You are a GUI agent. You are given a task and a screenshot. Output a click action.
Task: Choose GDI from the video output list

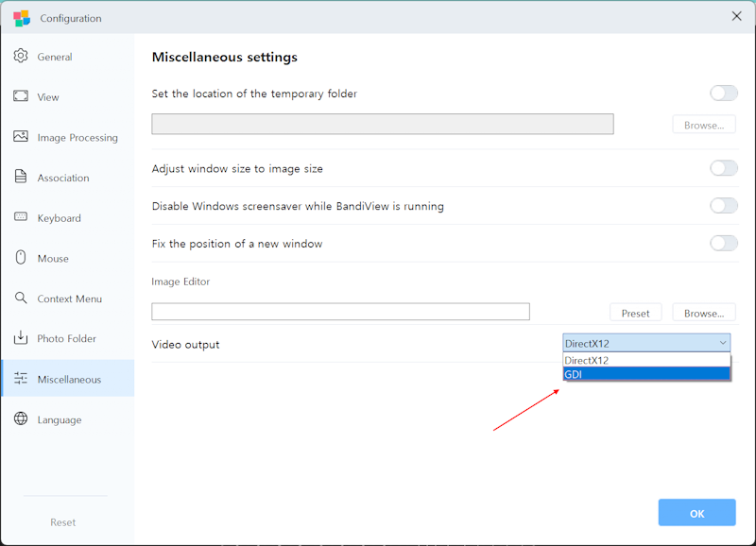click(x=646, y=374)
